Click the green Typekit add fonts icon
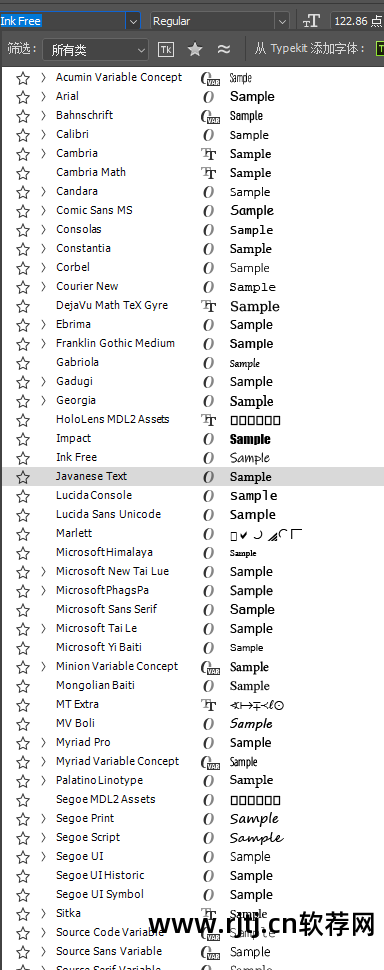Screen dimensions: 384x970 click(x=379, y=49)
